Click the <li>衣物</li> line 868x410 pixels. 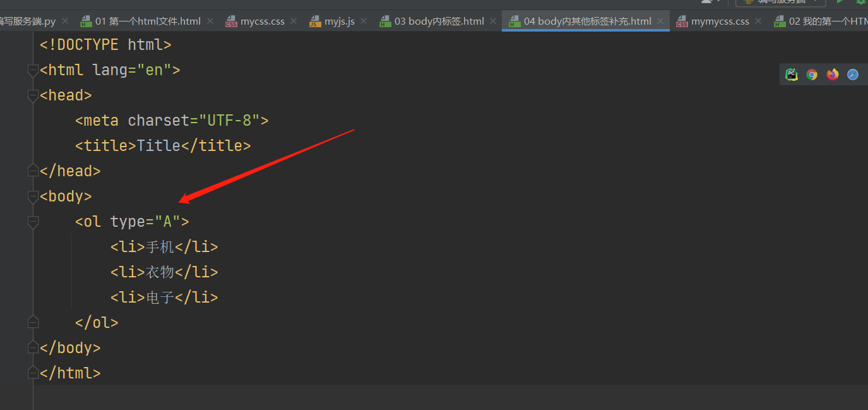pos(164,272)
